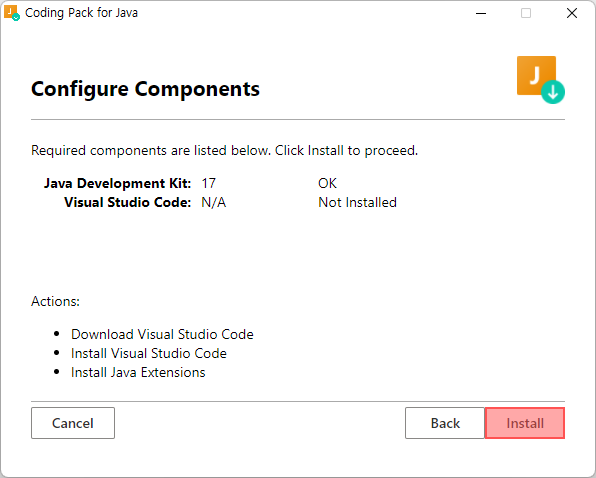Click the OK status for JDK

click(327, 184)
